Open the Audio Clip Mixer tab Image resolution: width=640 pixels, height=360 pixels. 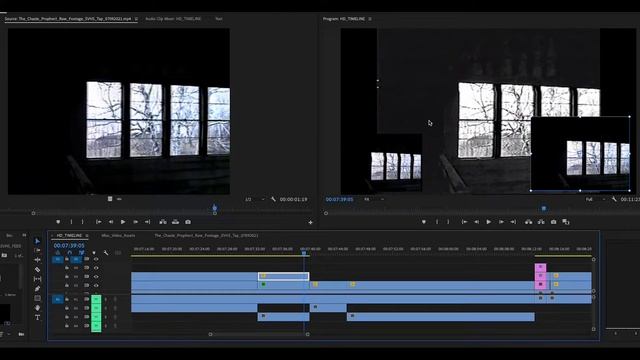click(173, 19)
